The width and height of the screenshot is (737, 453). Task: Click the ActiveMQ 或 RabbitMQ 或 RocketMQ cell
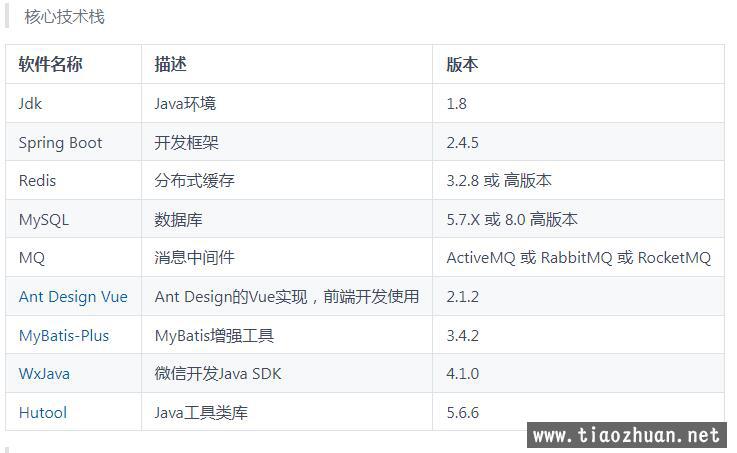tap(579, 258)
